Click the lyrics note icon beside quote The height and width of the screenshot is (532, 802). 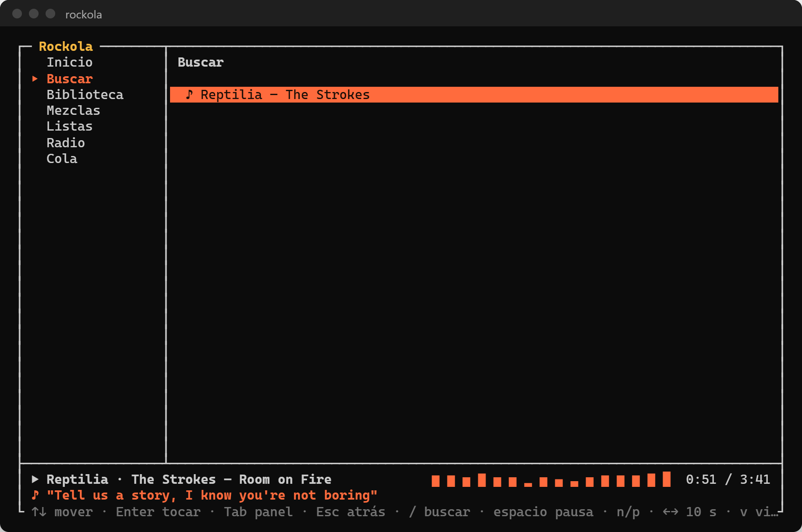click(35, 495)
